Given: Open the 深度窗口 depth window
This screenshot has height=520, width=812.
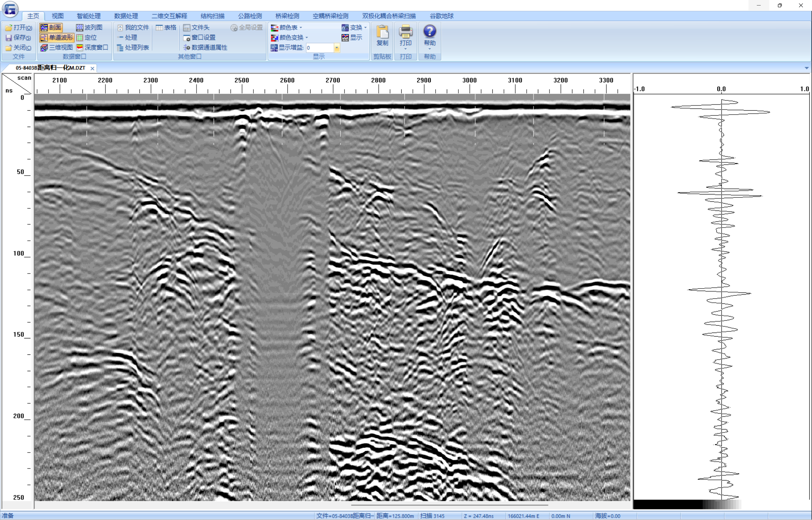Looking at the screenshot, I should pos(92,48).
